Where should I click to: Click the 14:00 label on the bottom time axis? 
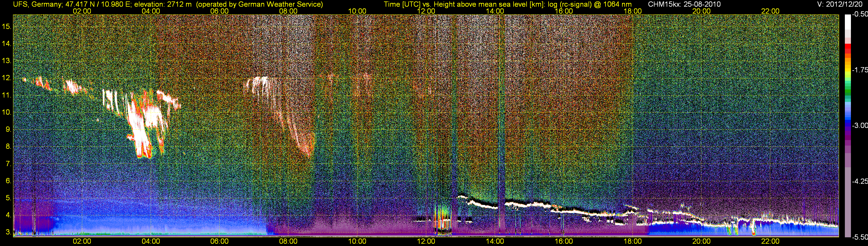pyautogui.click(x=495, y=241)
